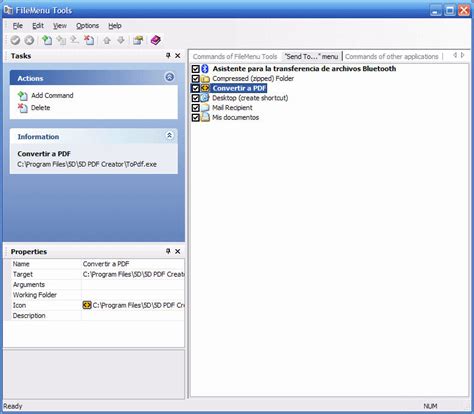The image size is (474, 414).
Task: Click the empty Arguments property field
Action: pos(133,284)
